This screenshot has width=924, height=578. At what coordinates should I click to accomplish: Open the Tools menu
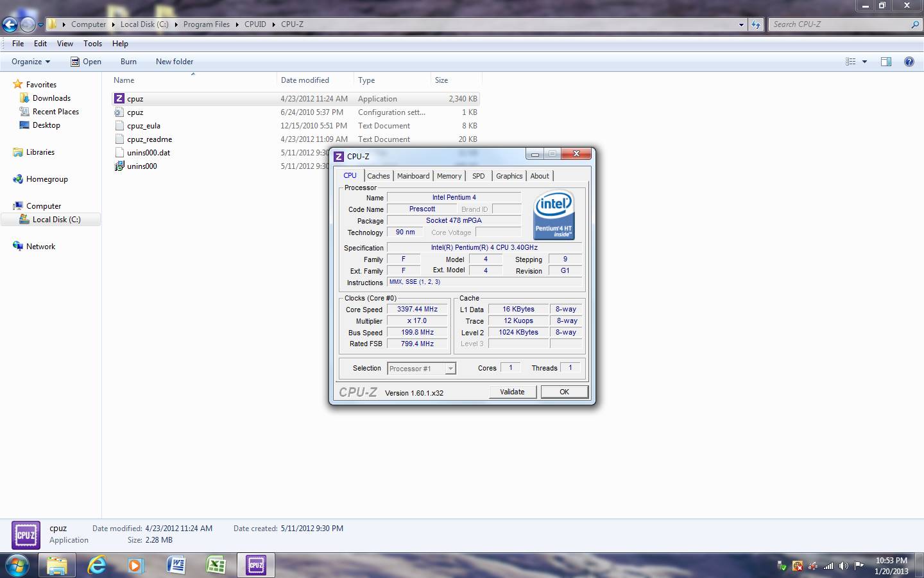[x=92, y=44]
